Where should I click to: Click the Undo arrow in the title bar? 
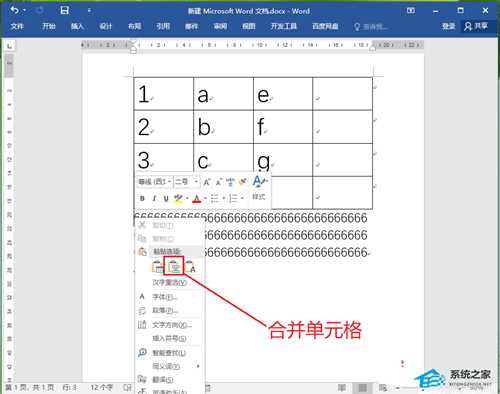pos(15,10)
